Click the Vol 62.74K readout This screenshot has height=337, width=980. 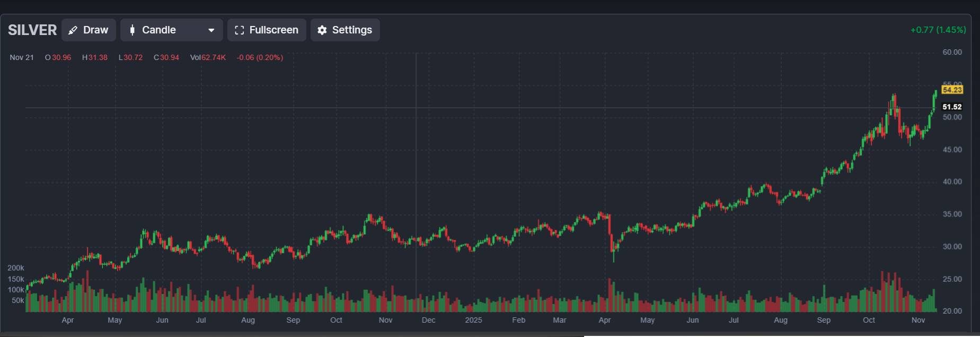(x=208, y=58)
